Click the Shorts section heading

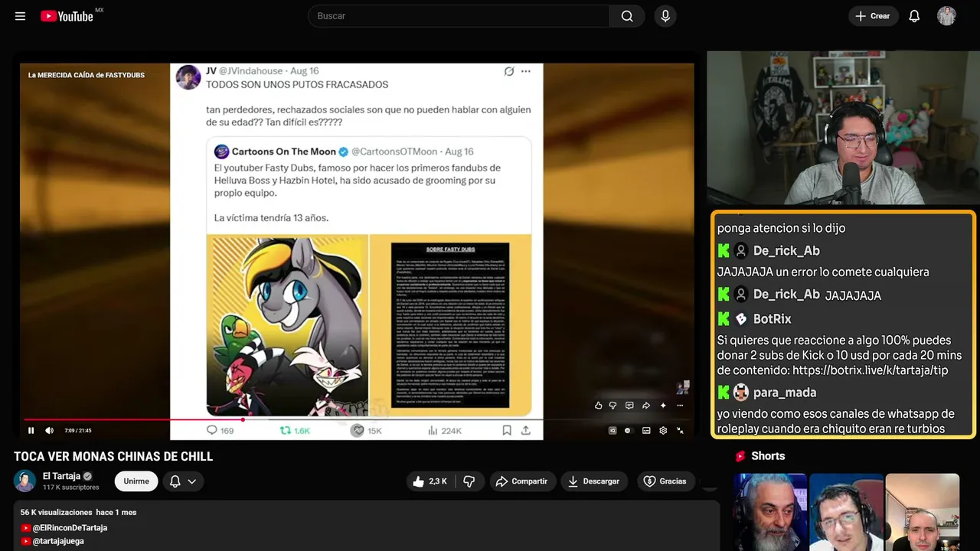(768, 456)
